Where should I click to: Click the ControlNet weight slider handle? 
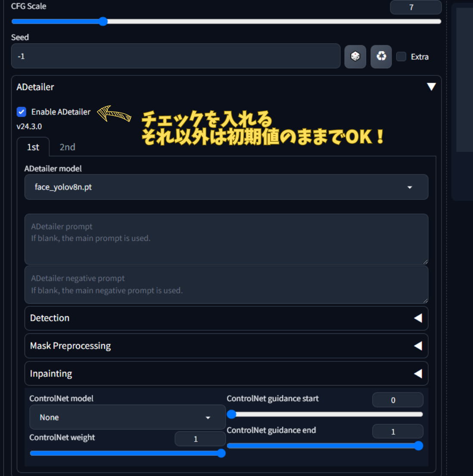point(221,453)
